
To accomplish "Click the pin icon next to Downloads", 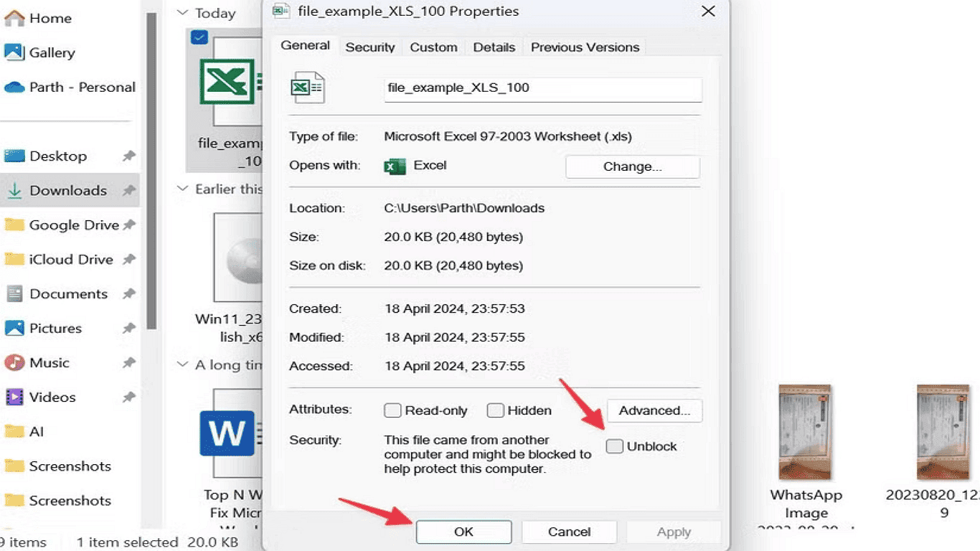I will click(129, 190).
